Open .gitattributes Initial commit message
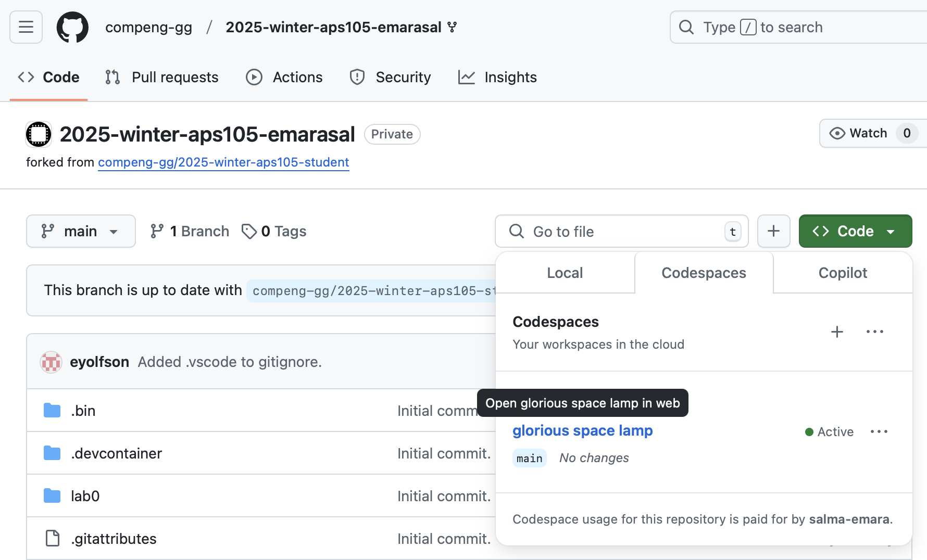Screen dimensions: 927x560 click(x=444, y=539)
